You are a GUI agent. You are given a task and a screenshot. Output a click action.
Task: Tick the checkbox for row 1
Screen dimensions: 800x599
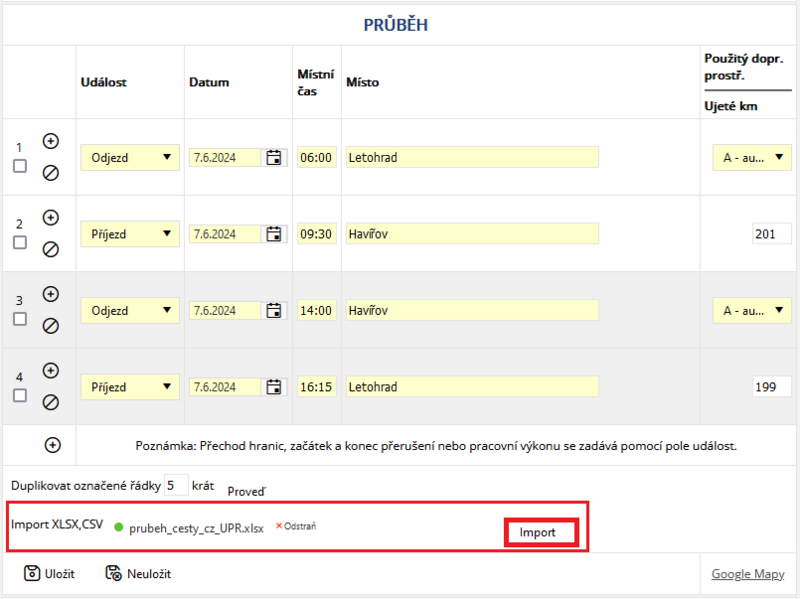tap(20, 166)
